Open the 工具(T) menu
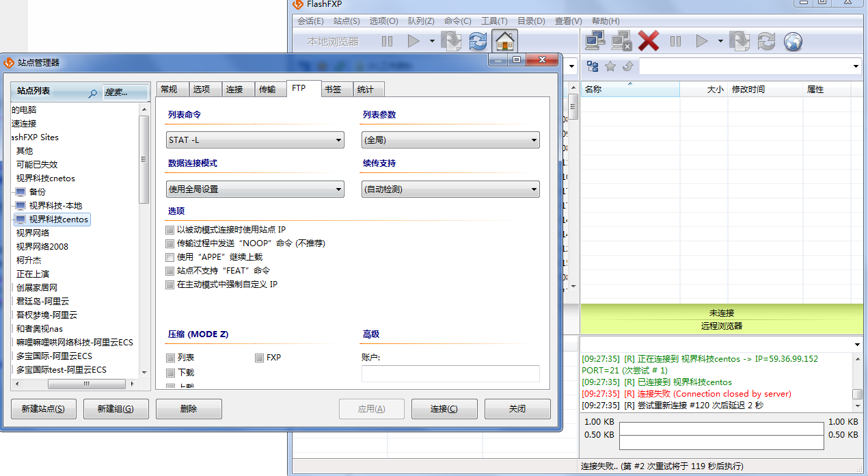Image resolution: width=868 pixels, height=476 pixels. 494,21
